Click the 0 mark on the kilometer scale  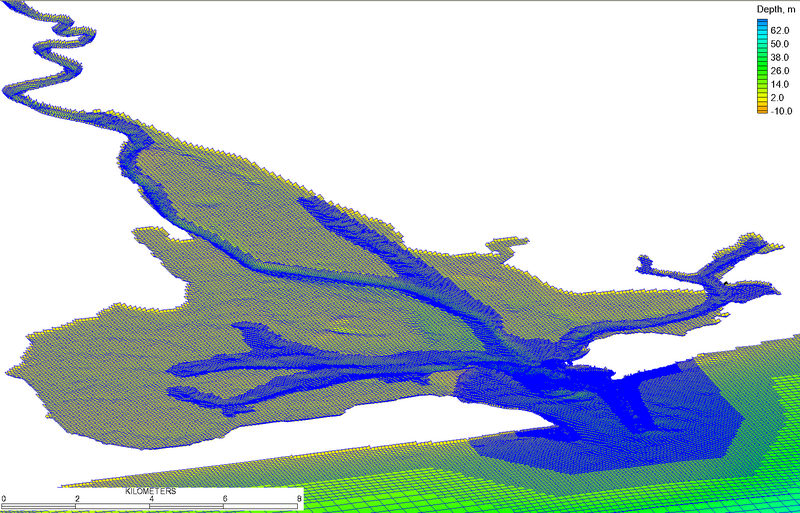4,499
